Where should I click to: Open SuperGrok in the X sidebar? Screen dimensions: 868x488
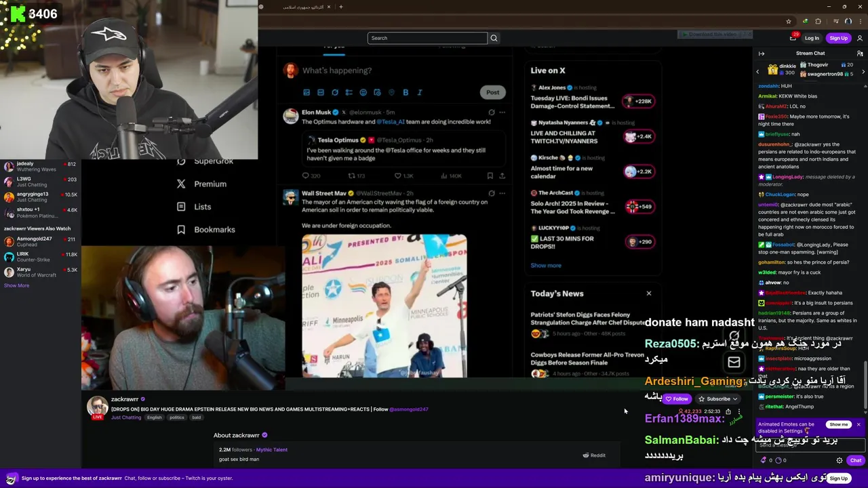205,161
